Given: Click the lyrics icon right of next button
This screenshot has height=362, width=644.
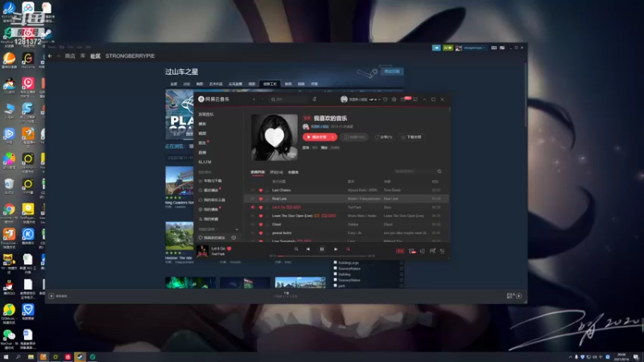Looking at the screenshot, I should pos(348,249).
